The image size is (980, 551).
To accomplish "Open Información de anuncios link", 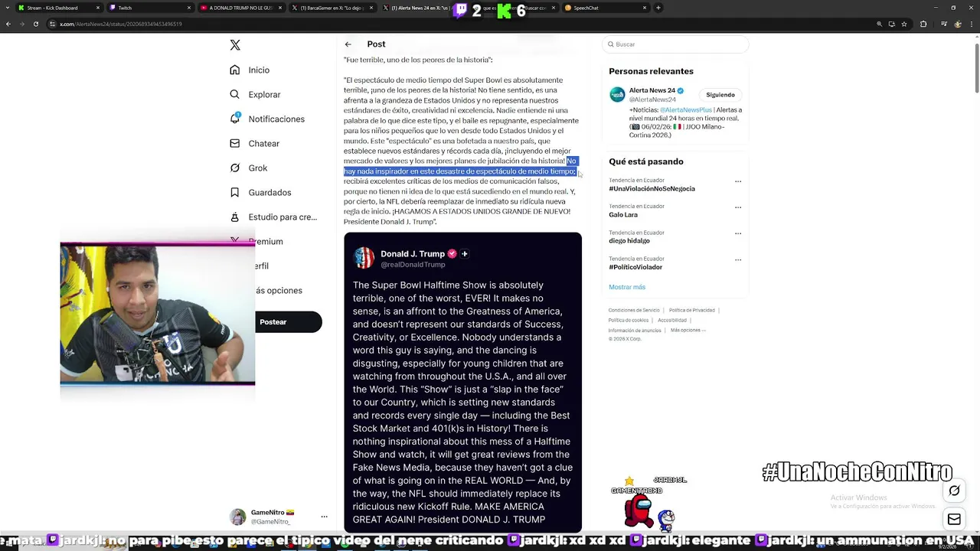I will (635, 330).
